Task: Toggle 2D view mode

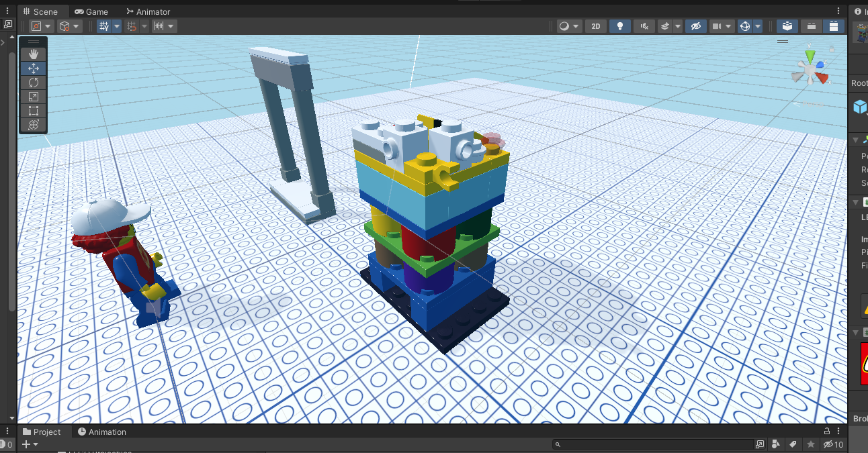Action: (595, 26)
